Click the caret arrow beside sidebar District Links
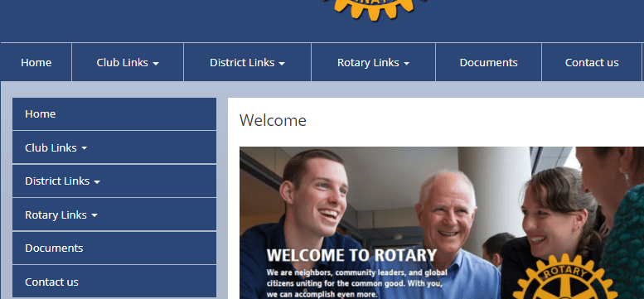The width and height of the screenshot is (644, 299). pos(97,182)
